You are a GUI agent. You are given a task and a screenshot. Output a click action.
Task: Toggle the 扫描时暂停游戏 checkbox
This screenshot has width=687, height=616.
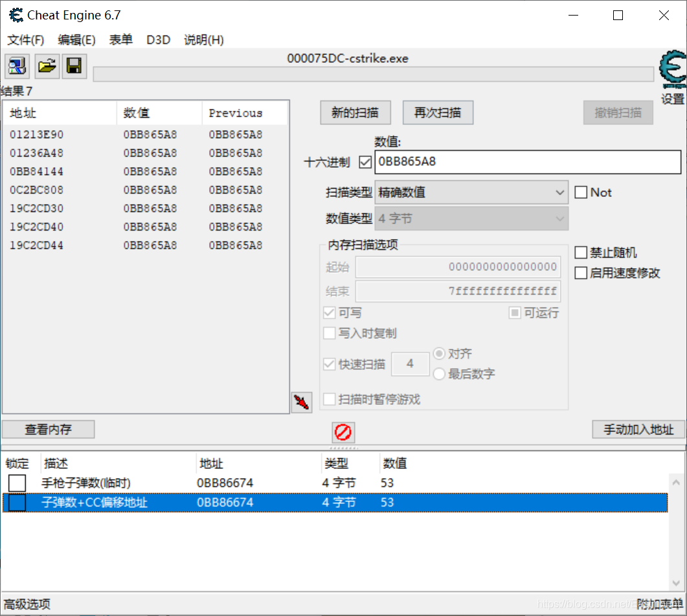[x=329, y=400]
